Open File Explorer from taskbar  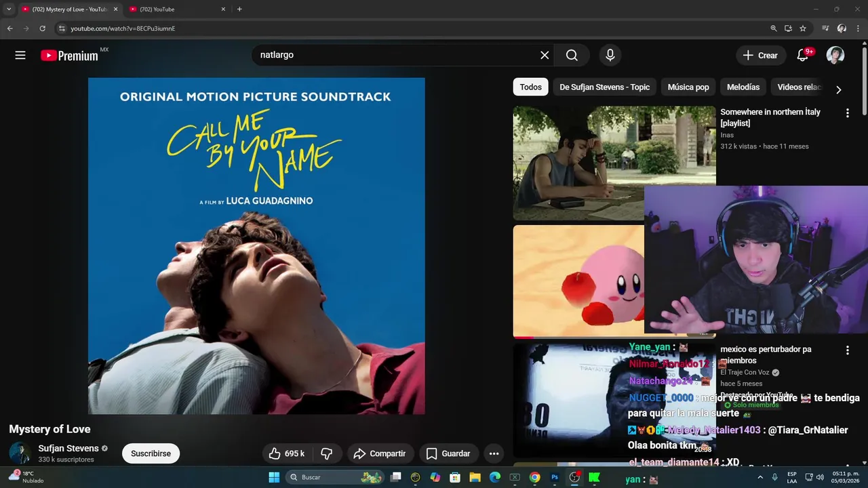click(x=475, y=477)
